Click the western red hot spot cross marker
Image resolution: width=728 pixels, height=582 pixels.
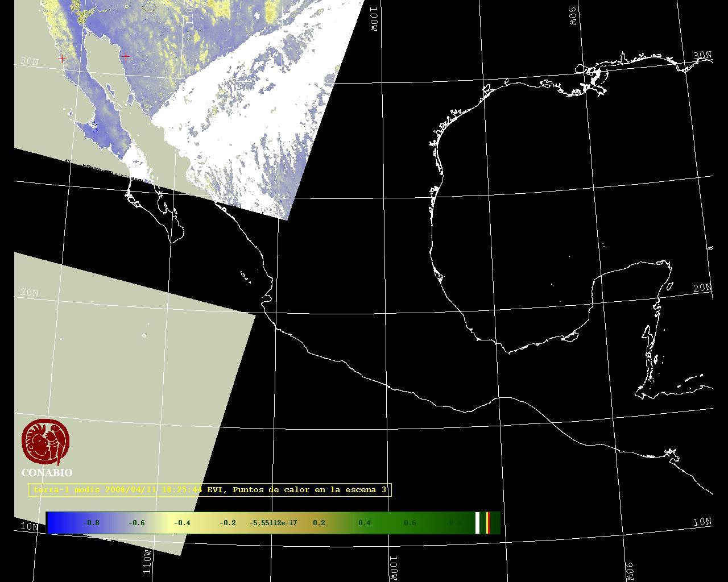tap(62, 58)
